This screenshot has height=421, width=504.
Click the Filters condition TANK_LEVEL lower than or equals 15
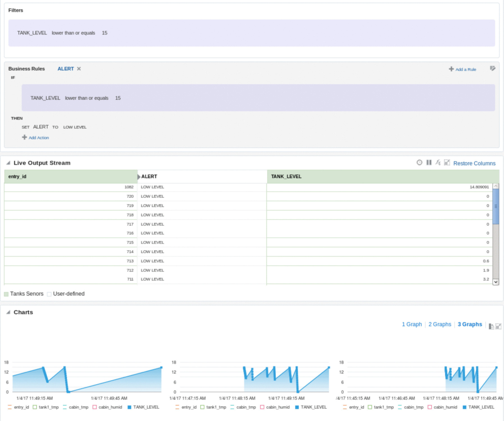[x=252, y=33]
